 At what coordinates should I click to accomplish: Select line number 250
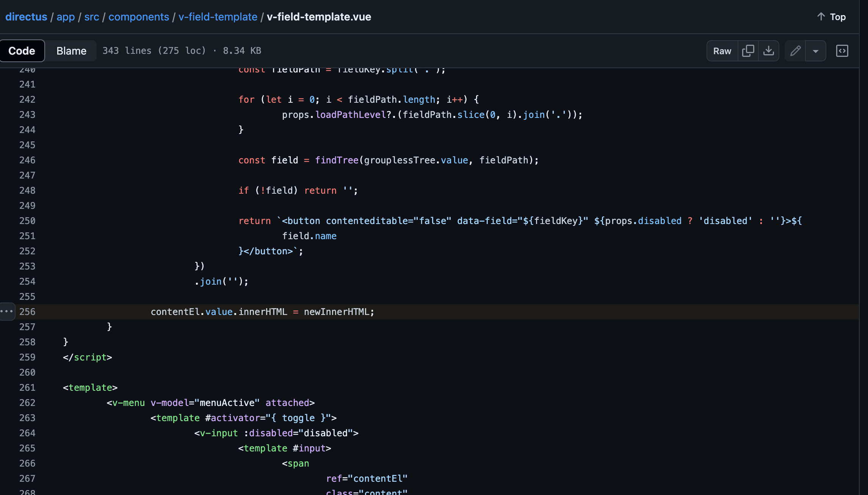click(27, 221)
